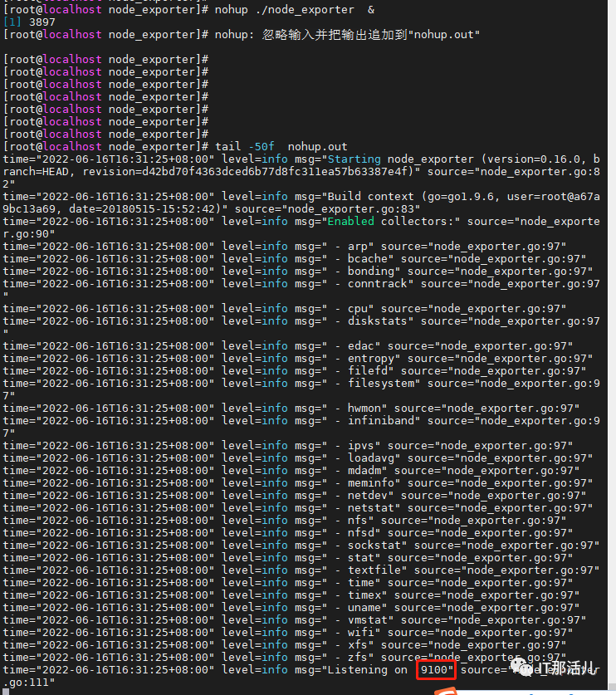The image size is (616, 695).
Task: Click the "netstat" collector name
Action: pyautogui.click(x=371, y=507)
